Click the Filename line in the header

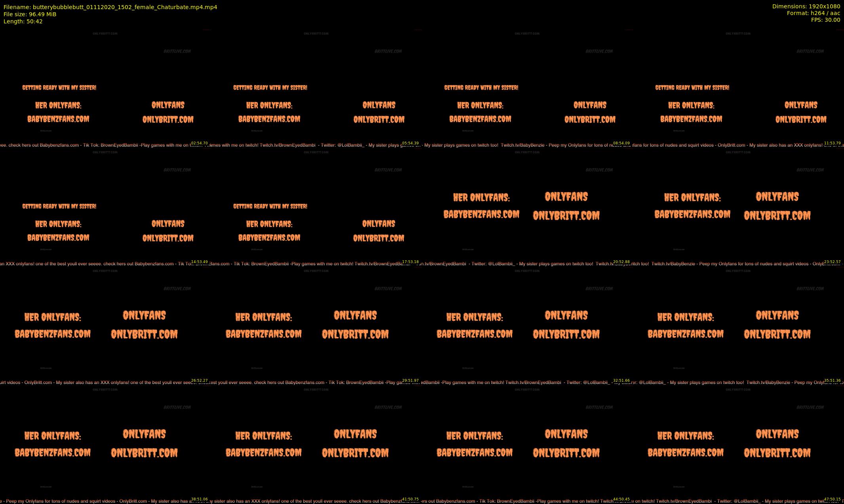click(110, 7)
